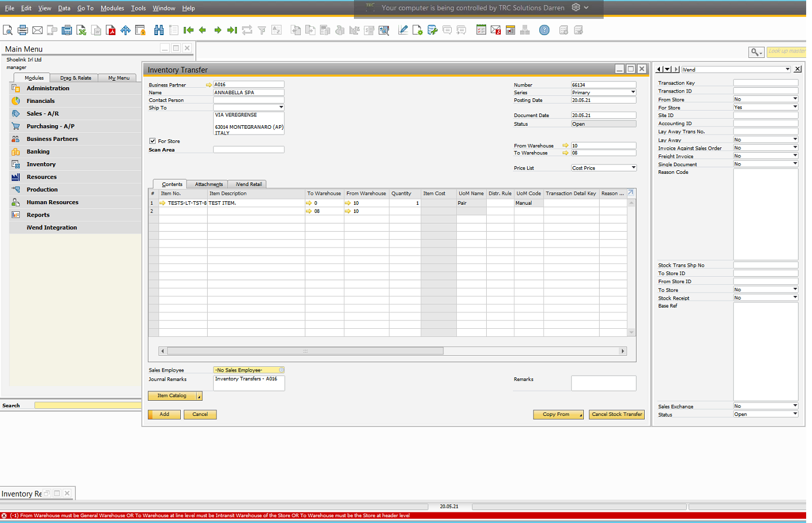Open the iVend category dropdown in side panel
812x523 pixels.
pyautogui.click(x=787, y=70)
